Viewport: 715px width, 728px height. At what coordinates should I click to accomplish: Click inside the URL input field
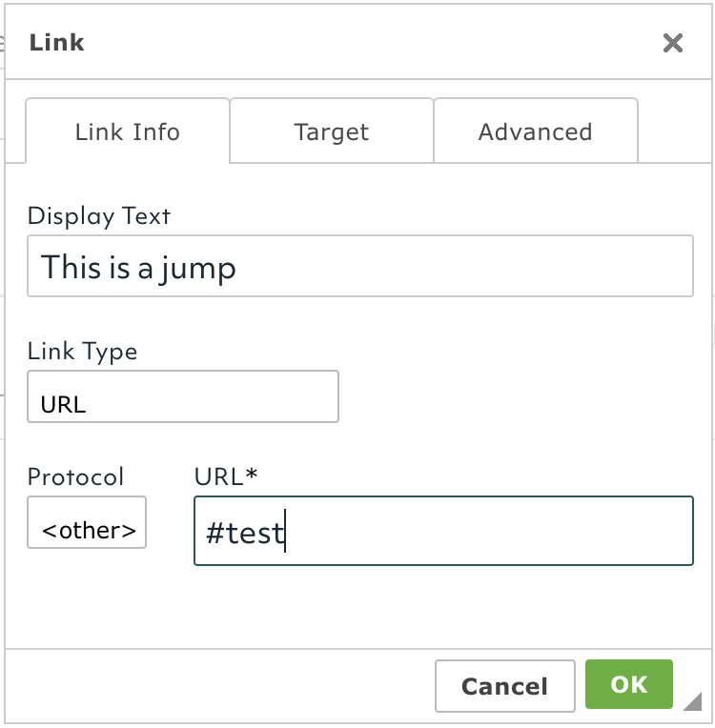[x=443, y=531]
